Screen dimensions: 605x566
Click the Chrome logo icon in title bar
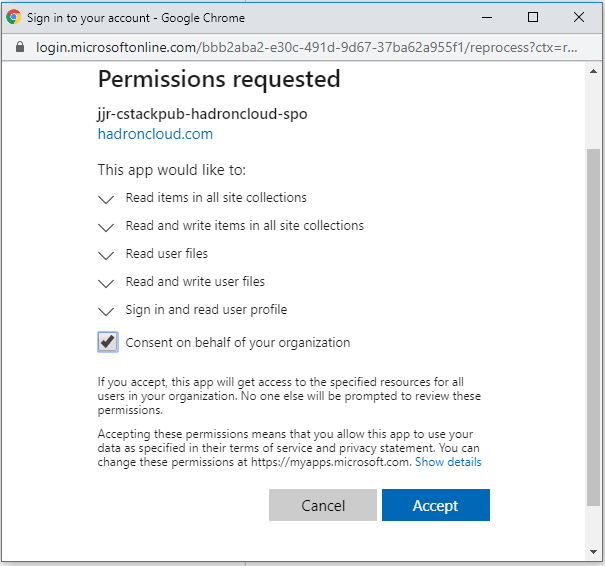[x=14, y=17]
